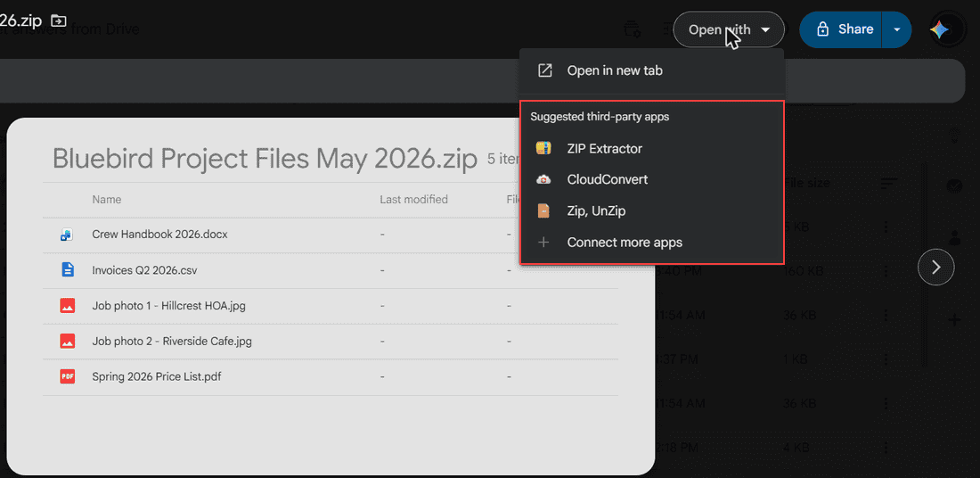Click the image icon for Hillcrest HOA photo
980x478 pixels.
(67, 306)
